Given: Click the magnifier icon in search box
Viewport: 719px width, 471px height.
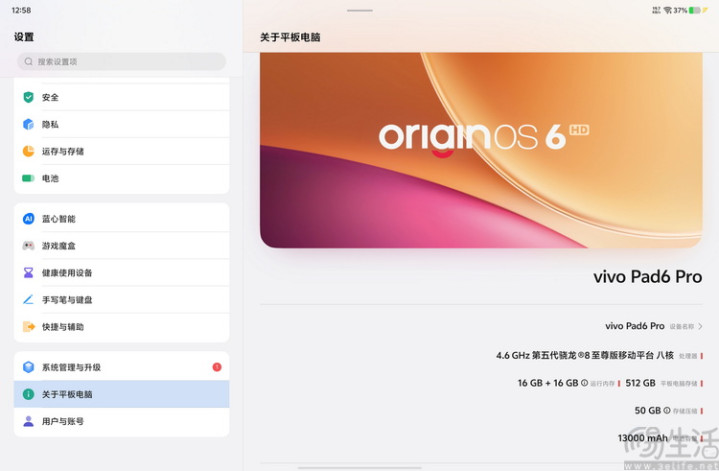Looking at the screenshot, I should (28, 61).
